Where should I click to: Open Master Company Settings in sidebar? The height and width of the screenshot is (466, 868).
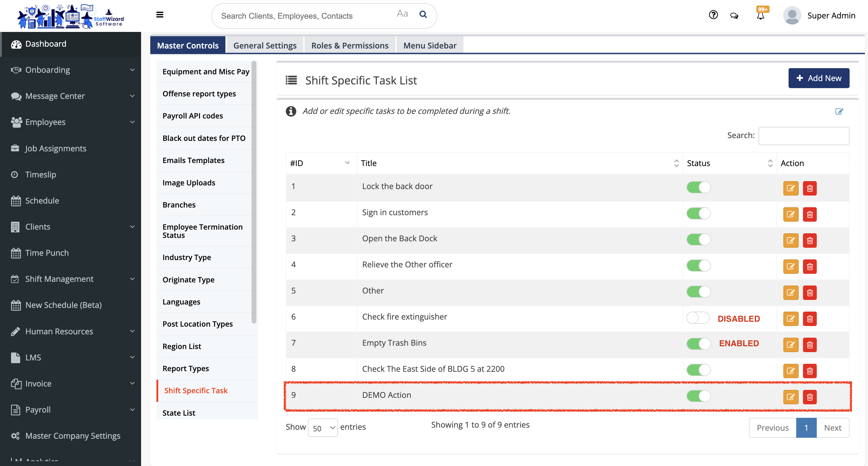(x=71, y=436)
